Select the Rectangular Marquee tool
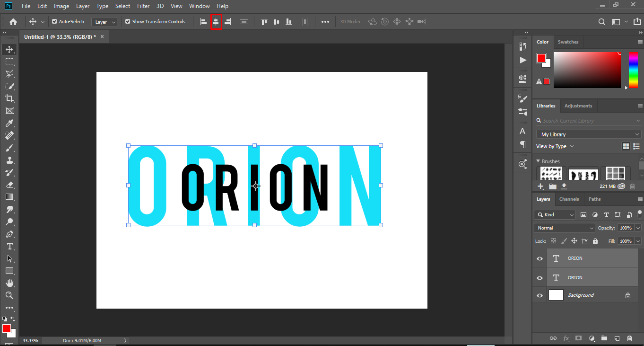 click(x=9, y=62)
